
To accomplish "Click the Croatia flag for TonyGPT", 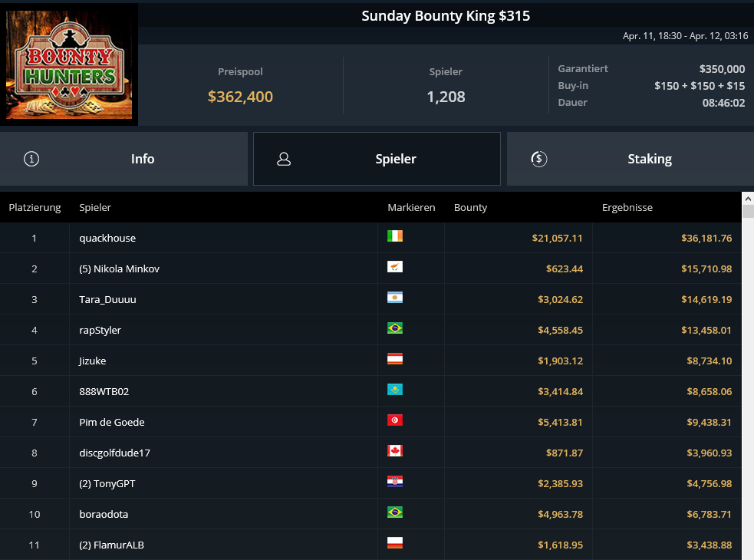I will tap(395, 482).
